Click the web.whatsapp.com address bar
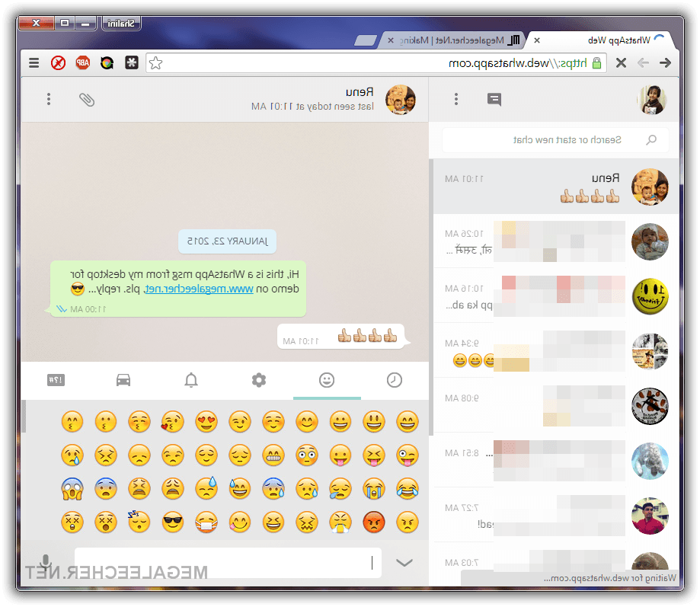The width and height of the screenshot is (700, 607). pyautogui.click(x=376, y=63)
